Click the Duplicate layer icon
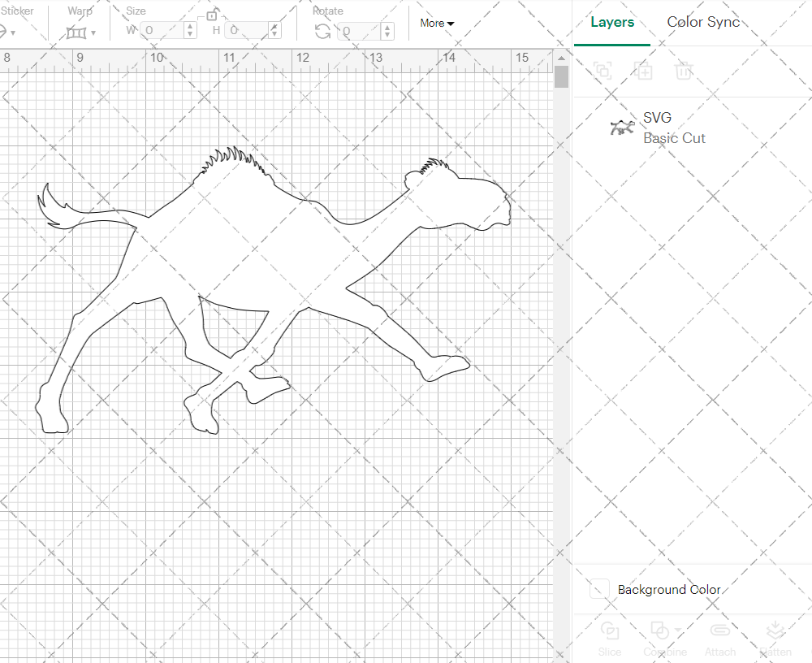This screenshot has height=663, width=812. tap(643, 71)
